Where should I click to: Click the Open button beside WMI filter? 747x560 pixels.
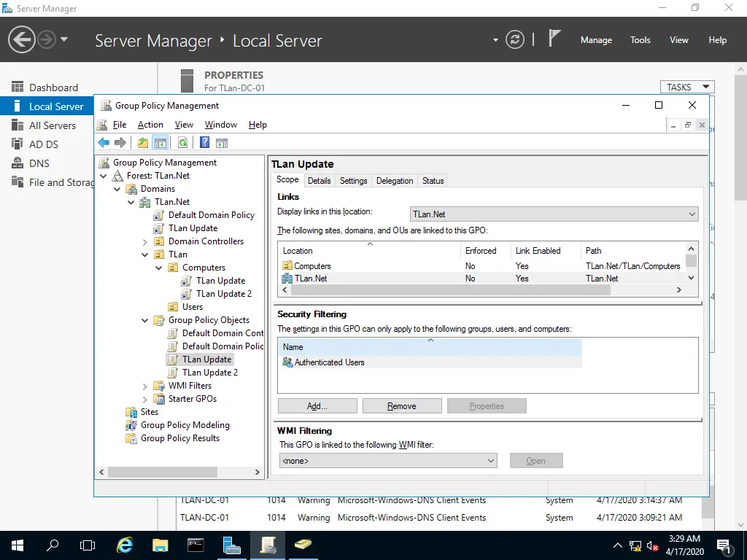tap(536, 461)
